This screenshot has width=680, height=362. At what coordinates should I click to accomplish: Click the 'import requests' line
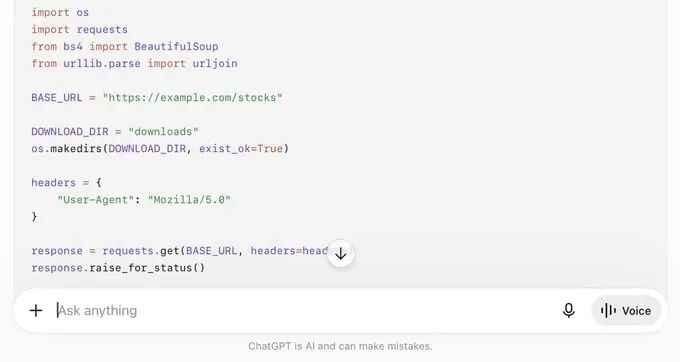pyautogui.click(x=79, y=29)
